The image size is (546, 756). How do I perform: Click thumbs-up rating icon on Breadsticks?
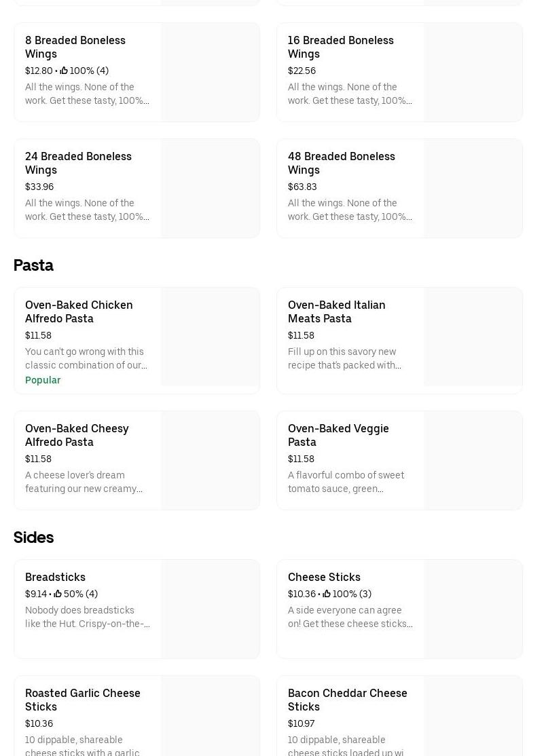pos(58,594)
